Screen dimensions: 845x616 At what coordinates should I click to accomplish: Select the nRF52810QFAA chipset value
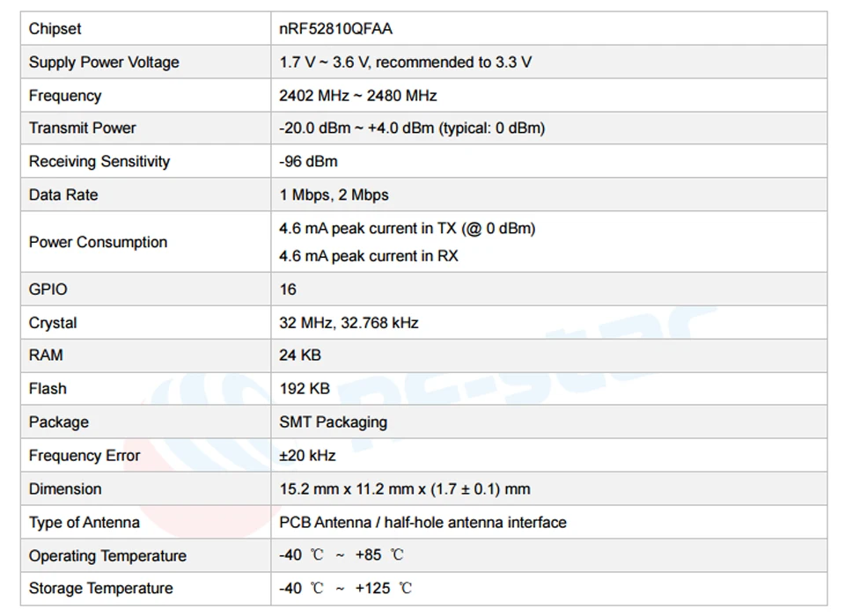335,28
